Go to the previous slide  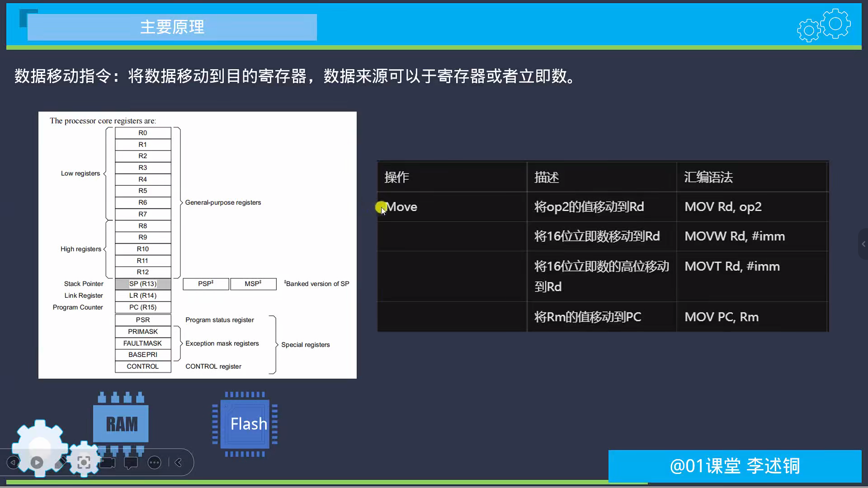tap(13, 462)
